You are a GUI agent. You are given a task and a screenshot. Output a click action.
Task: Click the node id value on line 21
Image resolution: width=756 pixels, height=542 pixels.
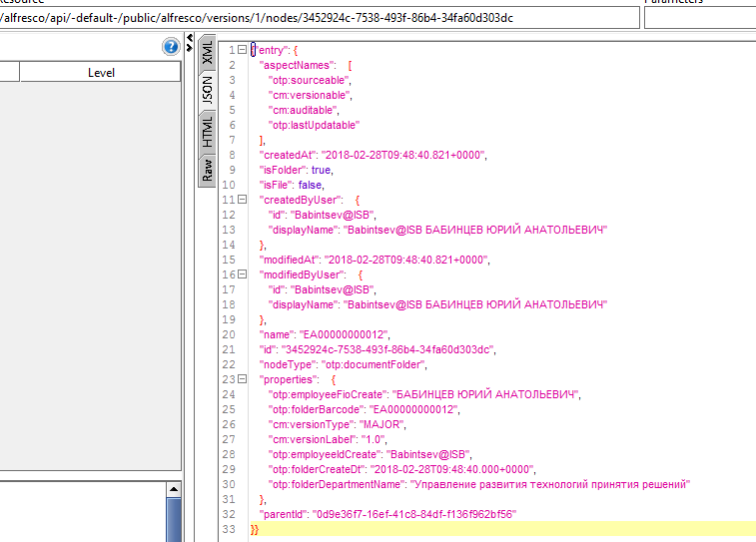point(387,349)
